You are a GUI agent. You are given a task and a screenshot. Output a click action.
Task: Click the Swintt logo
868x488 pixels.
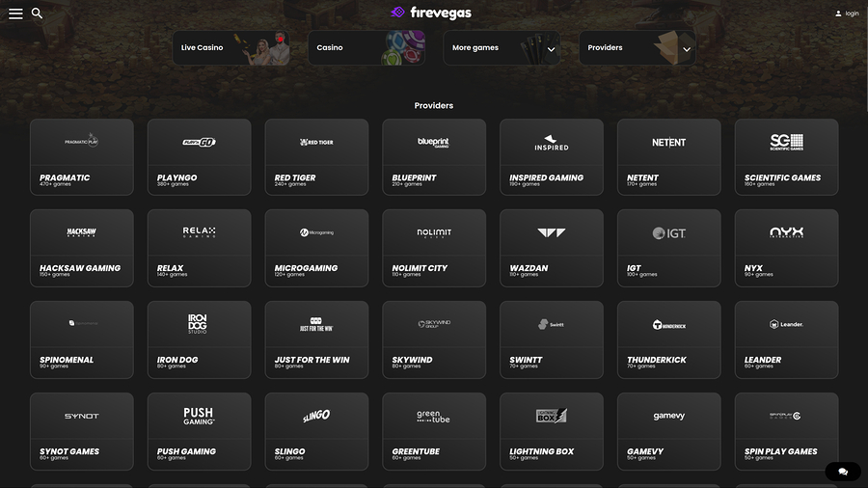(552, 324)
